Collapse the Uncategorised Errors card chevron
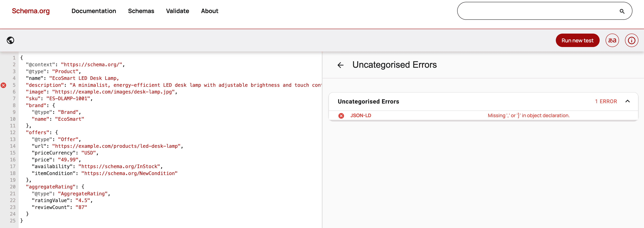644x228 pixels. coord(628,101)
